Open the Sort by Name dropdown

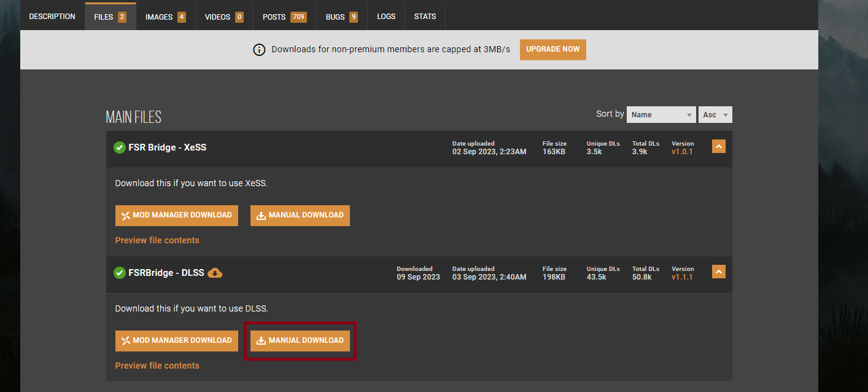[x=661, y=115]
